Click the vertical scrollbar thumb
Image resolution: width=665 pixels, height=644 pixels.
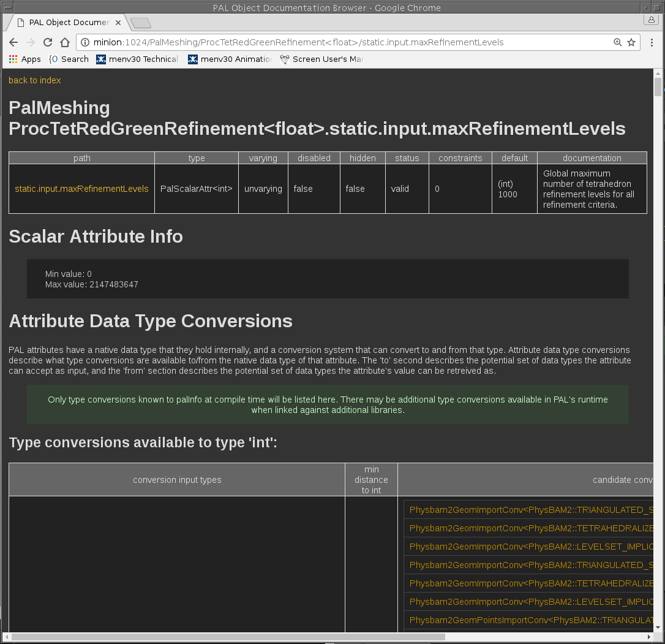click(x=658, y=87)
